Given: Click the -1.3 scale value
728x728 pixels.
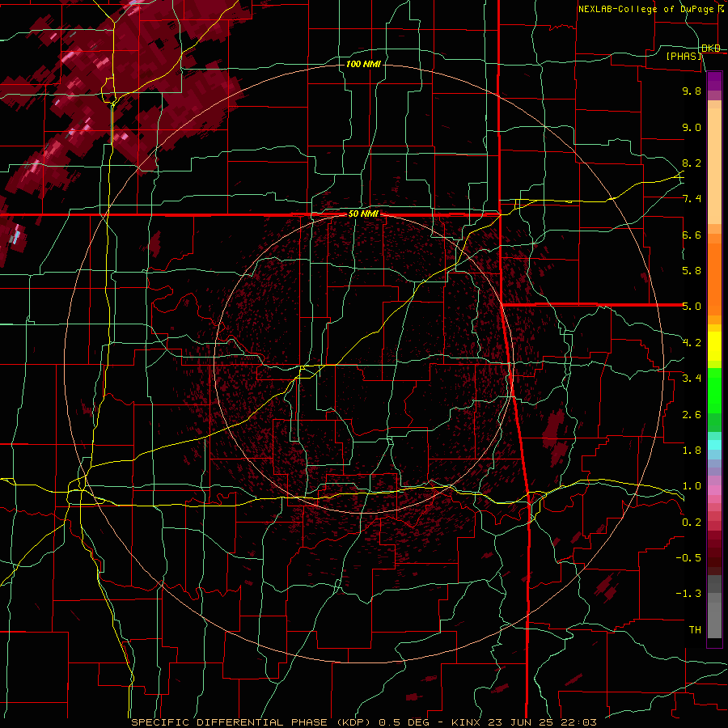Looking at the screenshot, I should point(688,594).
